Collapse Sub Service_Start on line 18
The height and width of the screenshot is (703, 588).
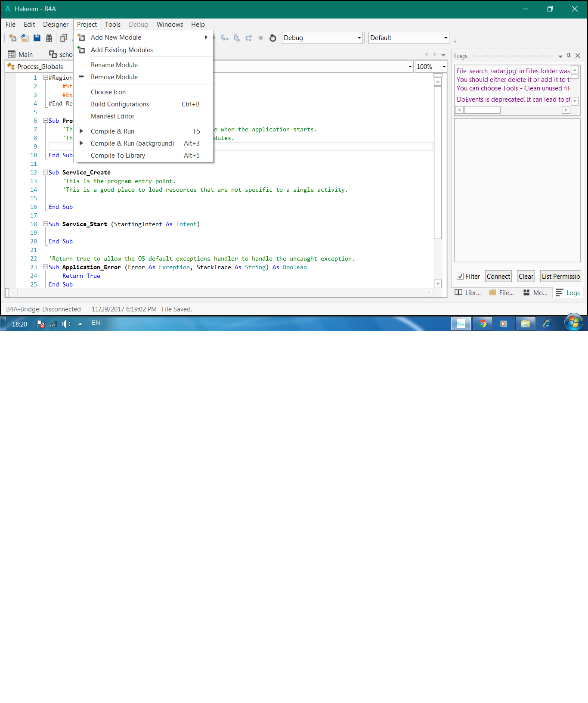[45, 224]
